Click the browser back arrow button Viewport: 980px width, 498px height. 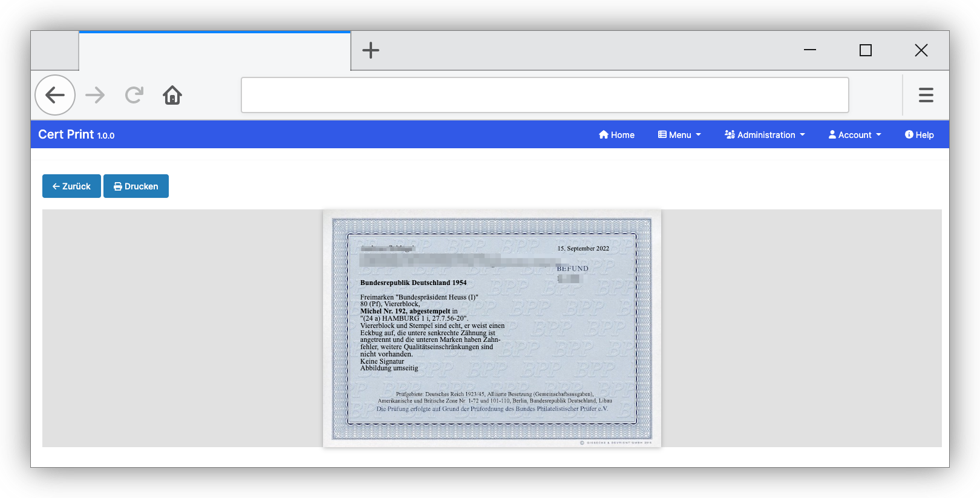click(x=55, y=95)
